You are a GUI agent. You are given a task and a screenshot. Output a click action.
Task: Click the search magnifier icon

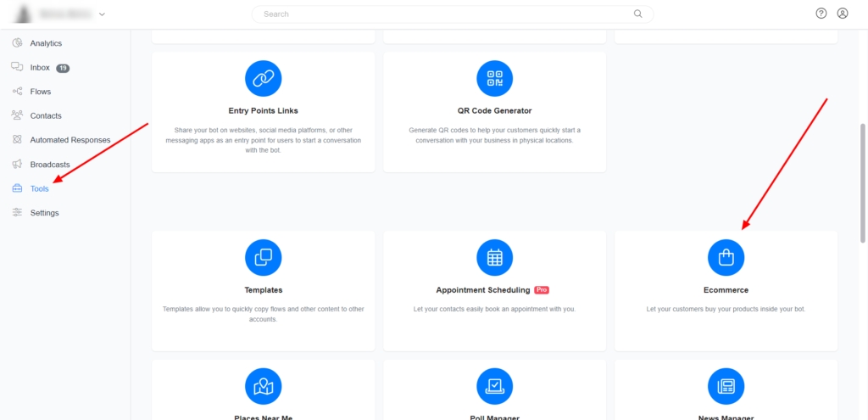point(638,14)
